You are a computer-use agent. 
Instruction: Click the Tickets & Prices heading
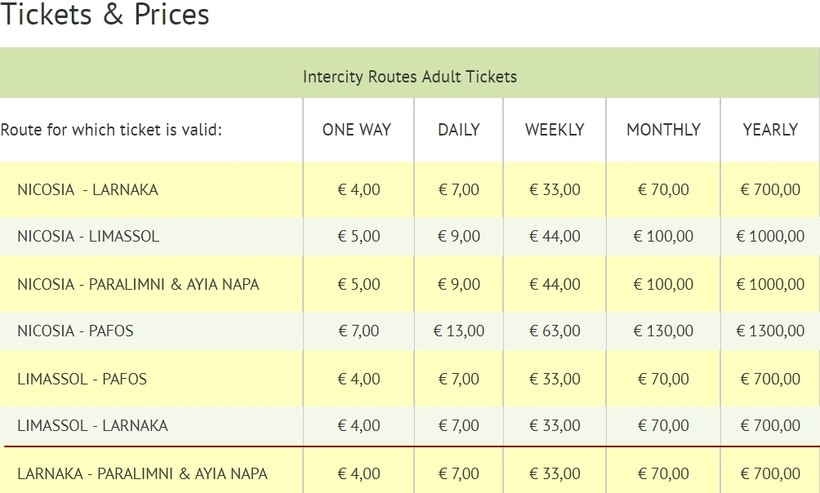(105, 15)
